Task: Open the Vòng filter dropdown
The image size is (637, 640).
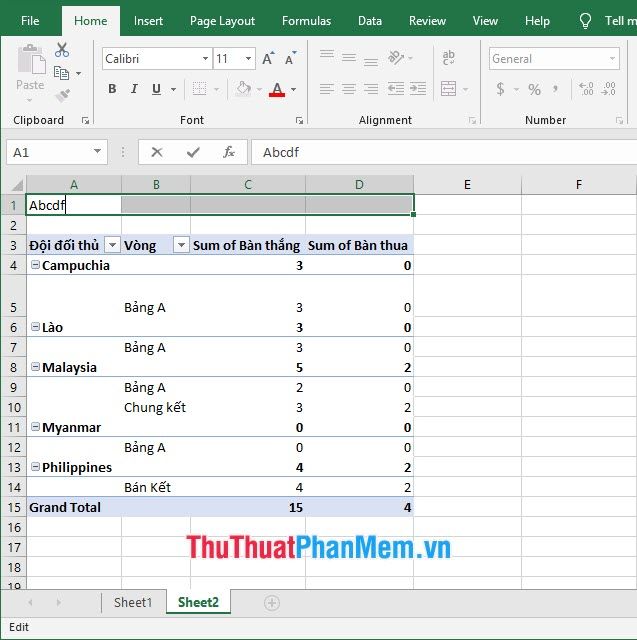Action: pos(181,245)
